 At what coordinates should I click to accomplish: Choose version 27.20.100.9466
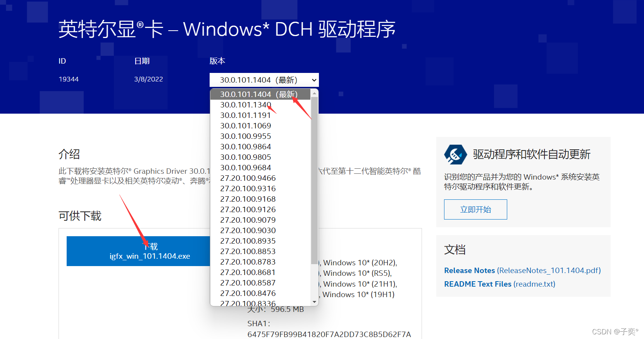point(260,178)
